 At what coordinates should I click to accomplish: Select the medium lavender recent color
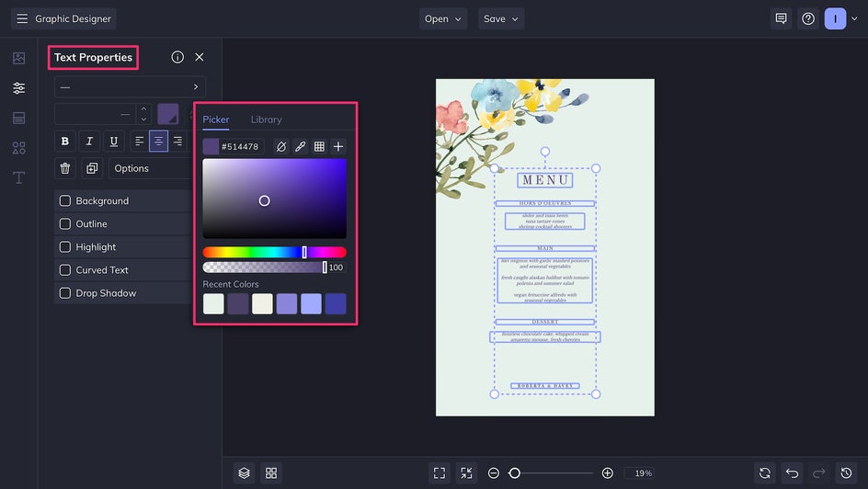[287, 303]
